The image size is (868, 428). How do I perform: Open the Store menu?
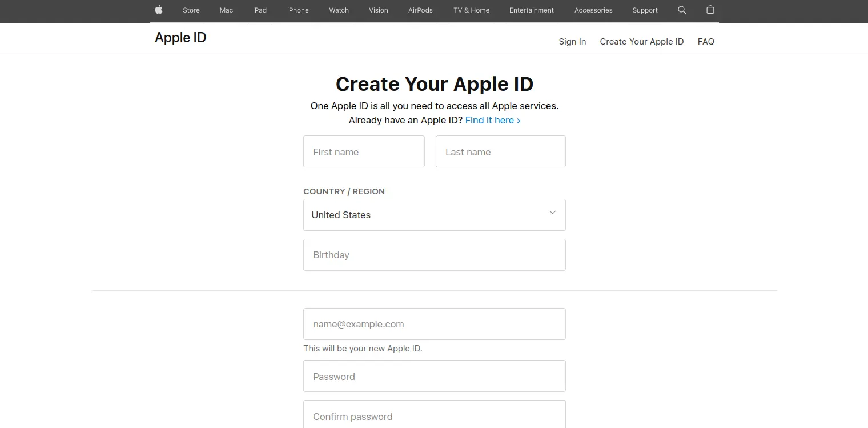(x=191, y=10)
